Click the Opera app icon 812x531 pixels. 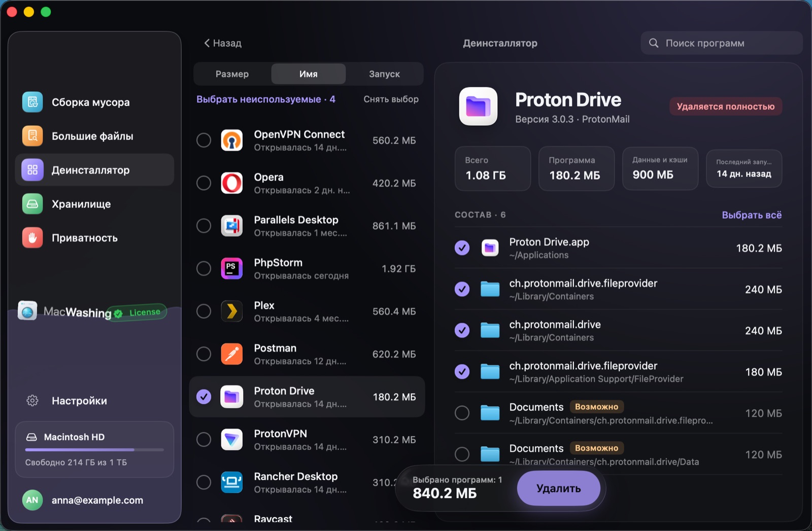[x=232, y=183]
